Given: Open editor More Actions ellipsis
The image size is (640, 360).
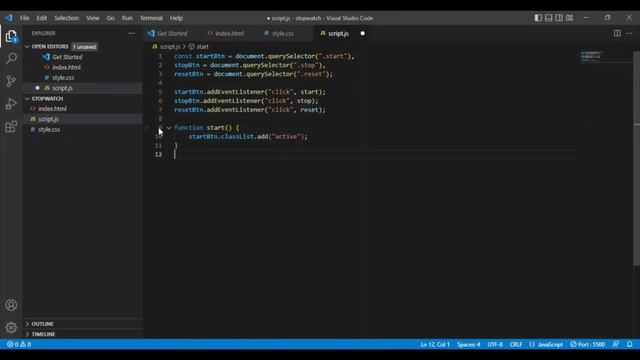Looking at the screenshot, I should [629, 33].
